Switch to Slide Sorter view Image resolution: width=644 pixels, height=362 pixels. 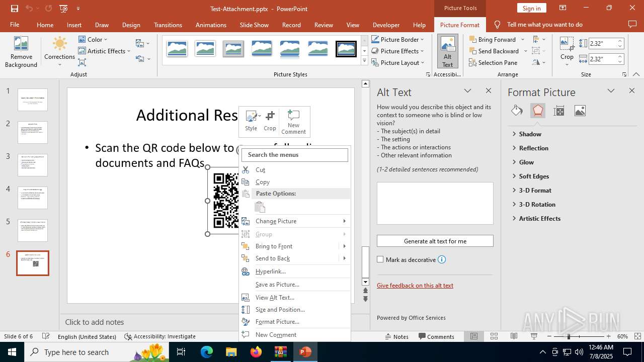click(494, 336)
